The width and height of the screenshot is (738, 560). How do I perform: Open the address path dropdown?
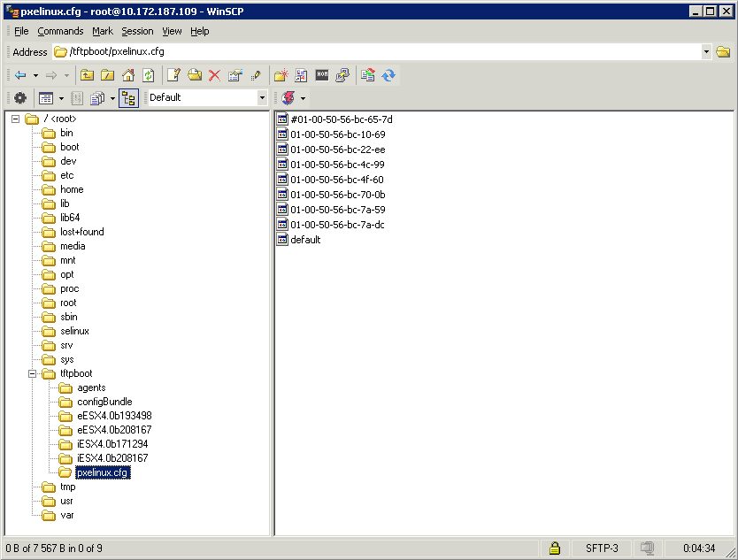(706, 52)
